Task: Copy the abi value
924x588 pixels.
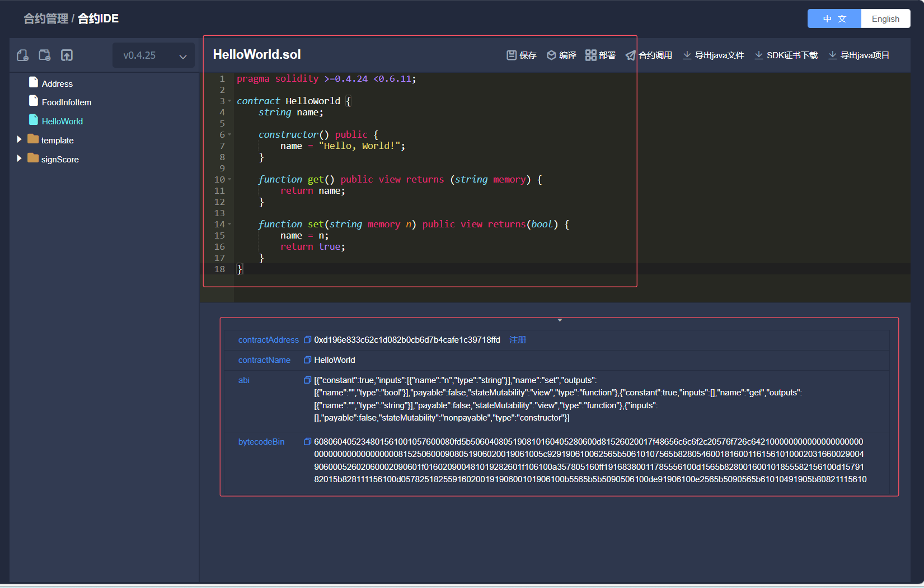Action: tap(307, 380)
